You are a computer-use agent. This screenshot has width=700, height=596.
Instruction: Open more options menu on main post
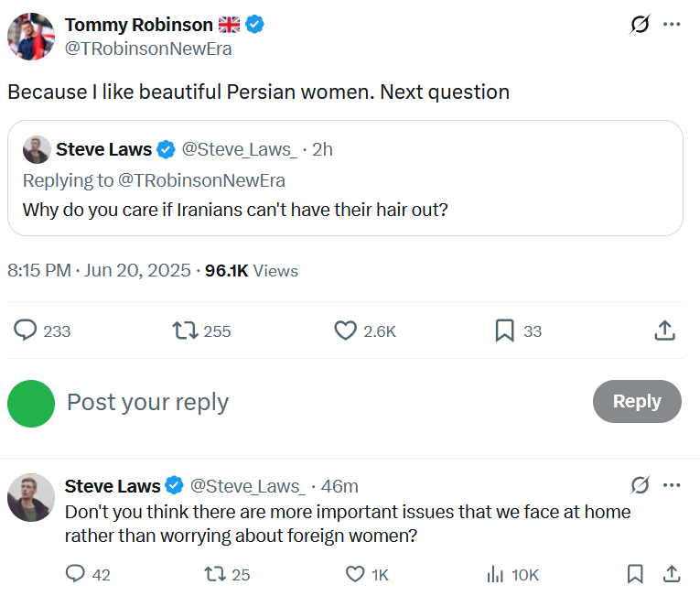coord(672,24)
